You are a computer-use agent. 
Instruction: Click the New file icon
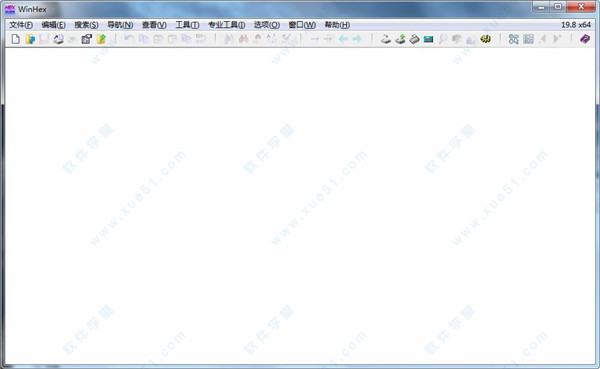[15, 39]
